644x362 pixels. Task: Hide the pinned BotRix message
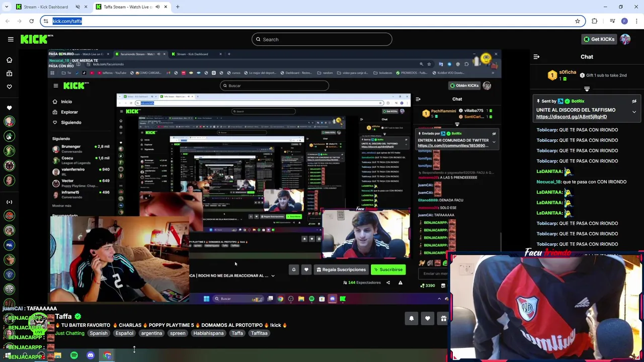(x=634, y=101)
